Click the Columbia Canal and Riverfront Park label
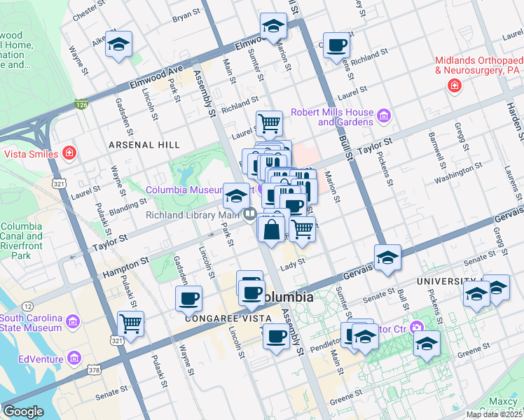The image size is (524, 420). tap(21, 241)
